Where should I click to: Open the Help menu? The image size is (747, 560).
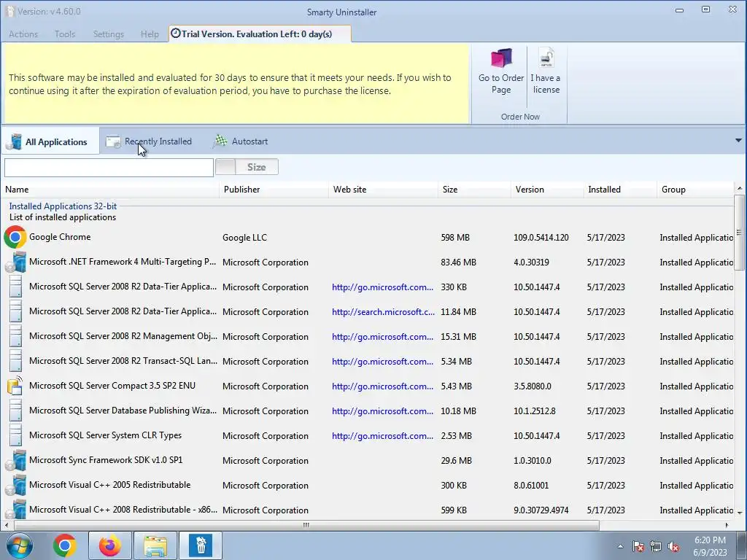point(150,34)
